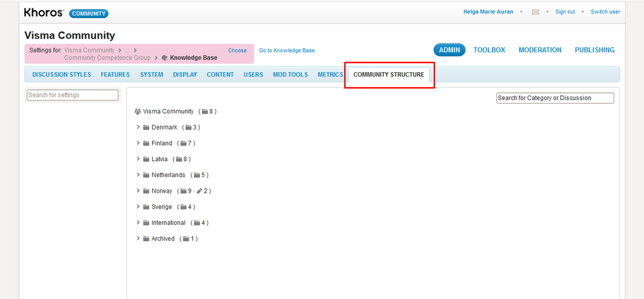Open the envelope messages icon
The height and width of the screenshot is (299, 644).
coord(535,12)
